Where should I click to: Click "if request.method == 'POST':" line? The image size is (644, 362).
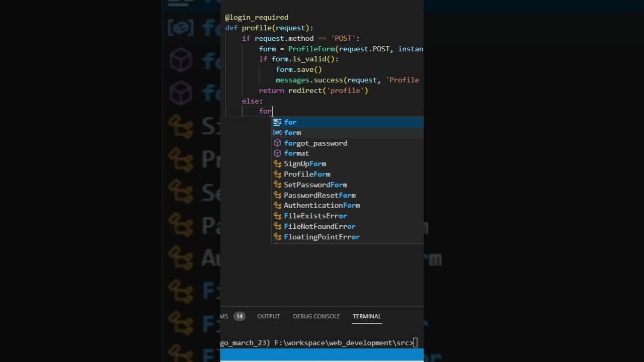pos(301,39)
